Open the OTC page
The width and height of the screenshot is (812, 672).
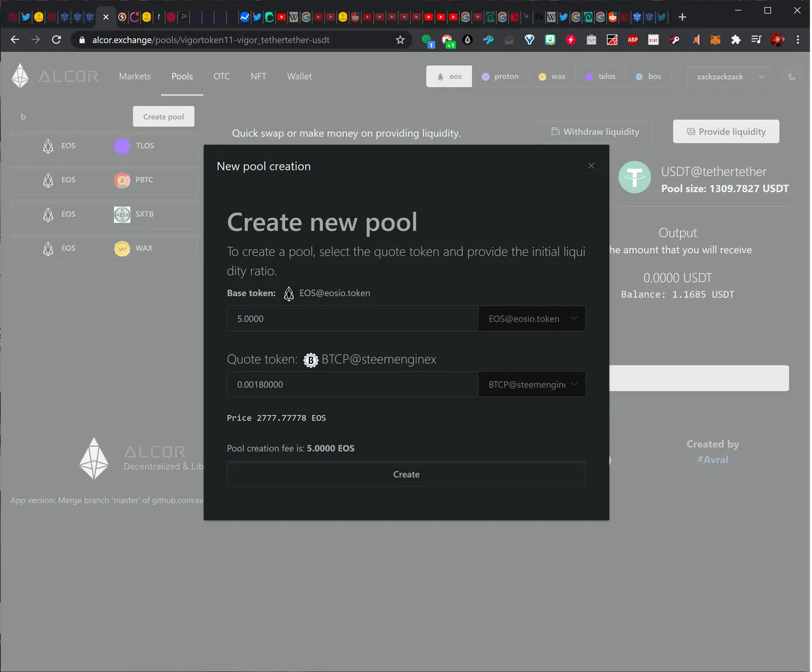(x=221, y=76)
